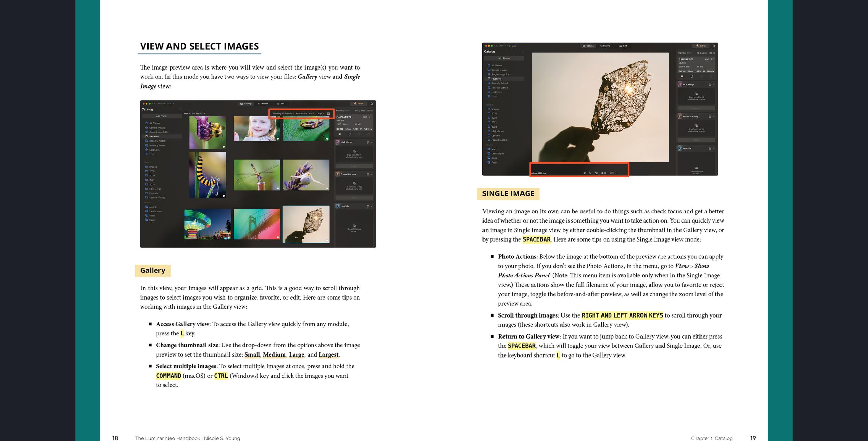Click the Trash item in the gallery screenshot's sidebar

pos(150,154)
